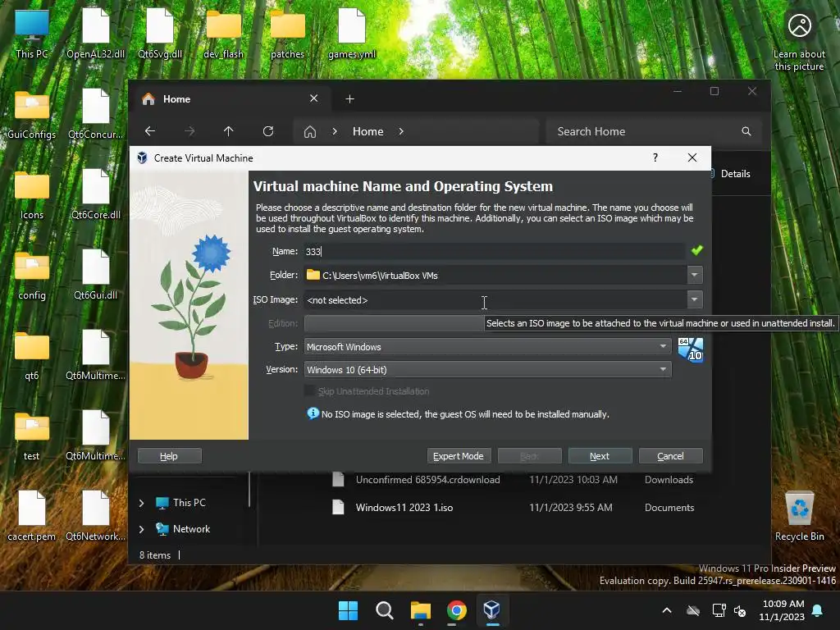840x630 pixels.
Task: Select the Qt6Core.dll desktop file
Action: [x=95, y=194]
